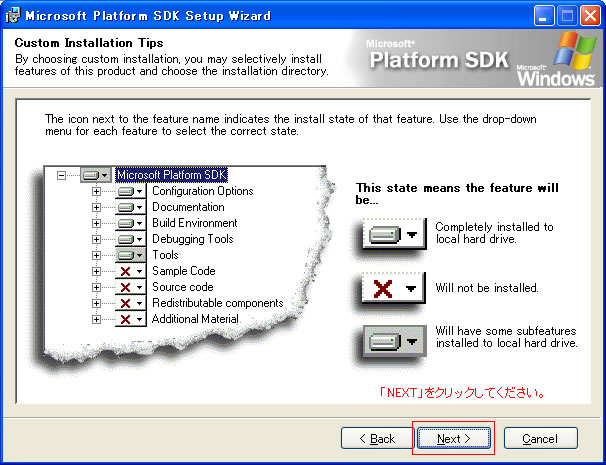606x465 pixels.
Task: Select the Build Environment label
Action: (x=195, y=223)
